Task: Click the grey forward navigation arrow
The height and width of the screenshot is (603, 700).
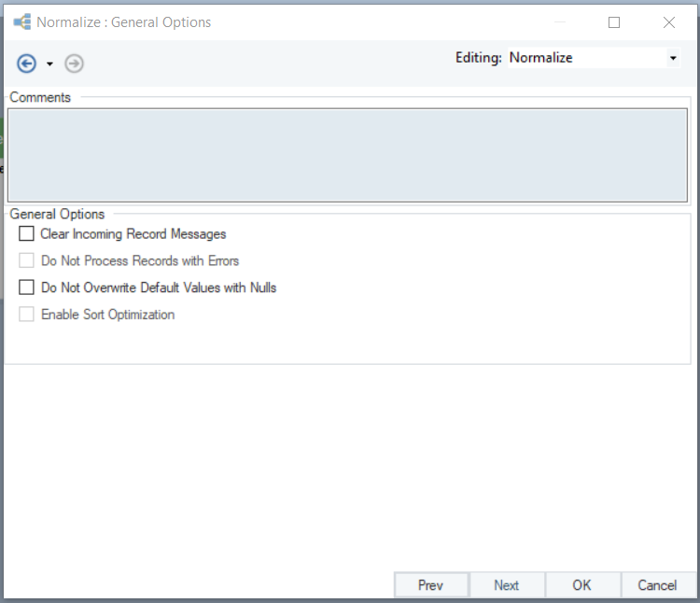Action: point(75,63)
